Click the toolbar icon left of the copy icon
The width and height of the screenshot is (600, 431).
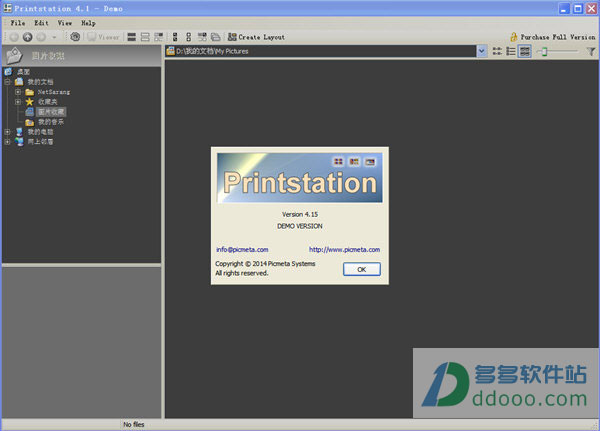[x=202, y=37]
